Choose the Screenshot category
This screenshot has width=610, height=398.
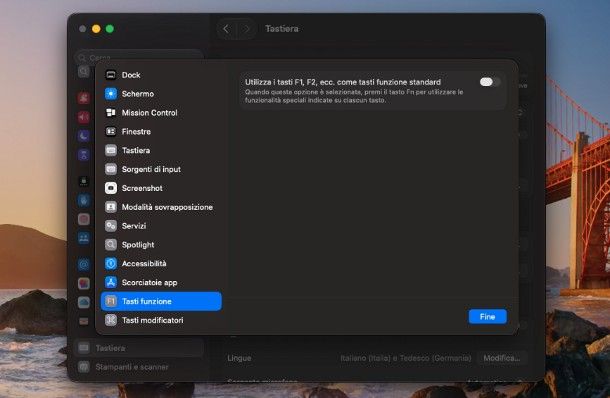click(161, 188)
